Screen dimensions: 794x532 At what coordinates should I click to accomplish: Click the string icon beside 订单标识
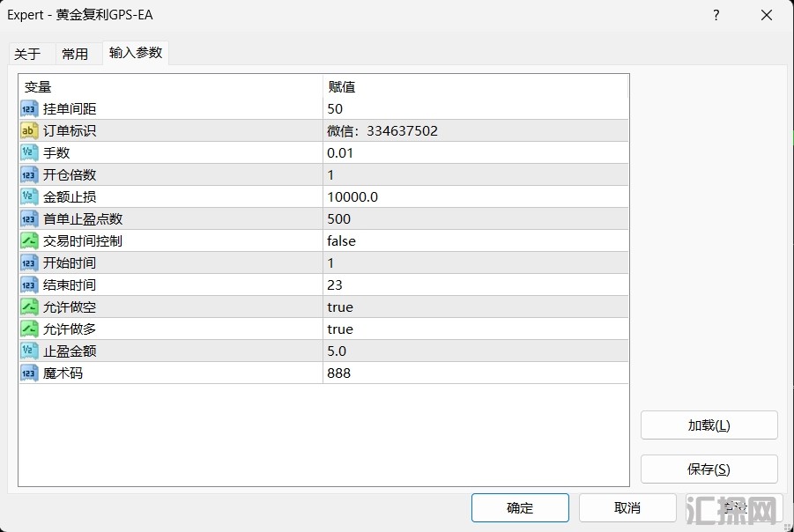click(29, 130)
